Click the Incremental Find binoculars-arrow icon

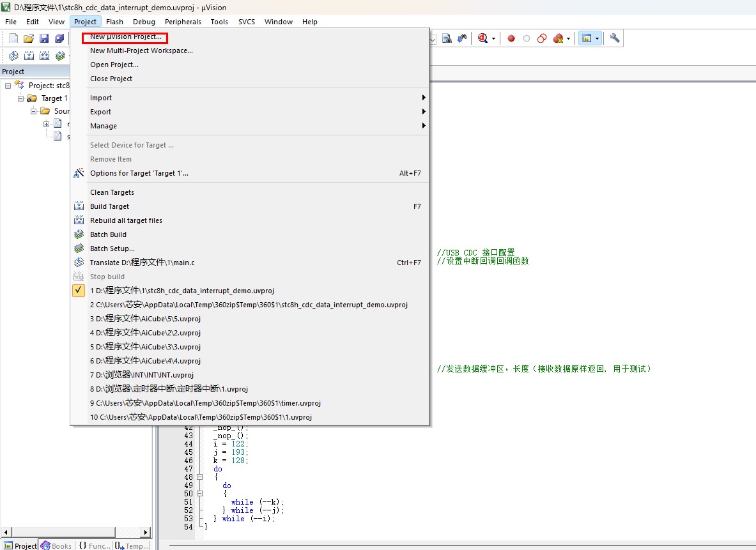[x=462, y=38]
